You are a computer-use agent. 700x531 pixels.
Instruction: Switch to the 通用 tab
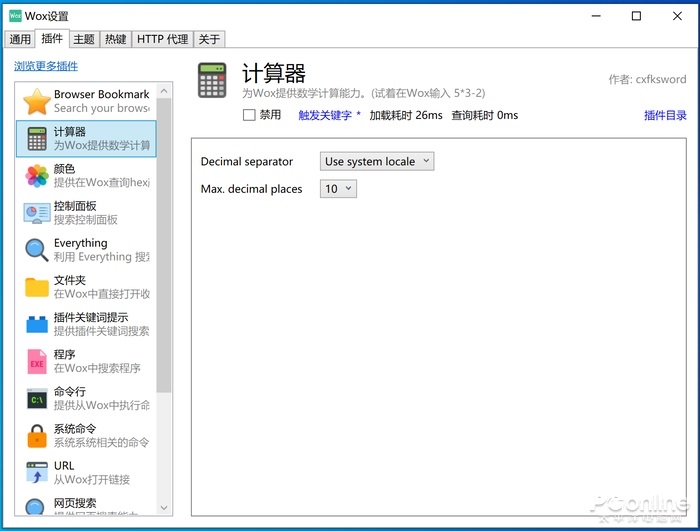tap(20, 39)
